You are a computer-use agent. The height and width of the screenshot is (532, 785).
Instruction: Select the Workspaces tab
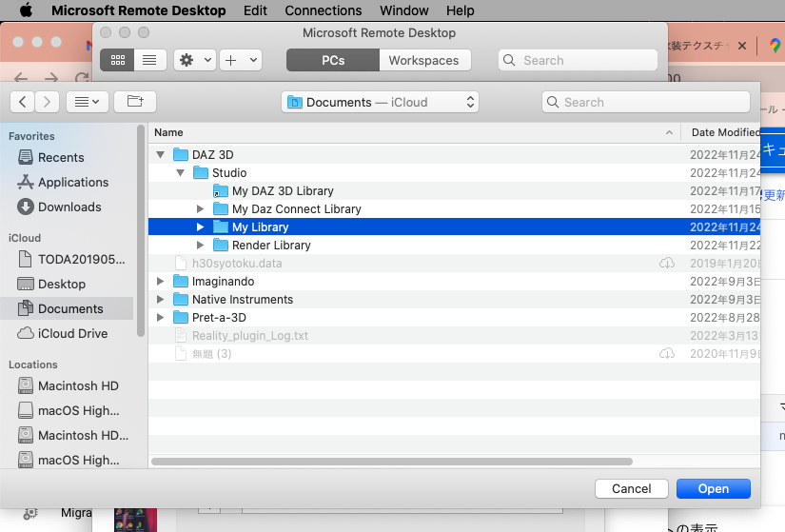424,60
